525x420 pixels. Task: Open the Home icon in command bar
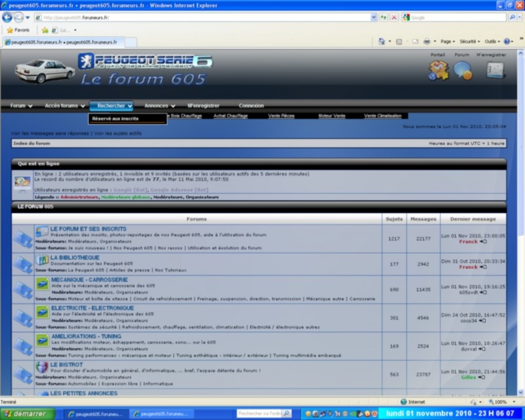(382, 41)
